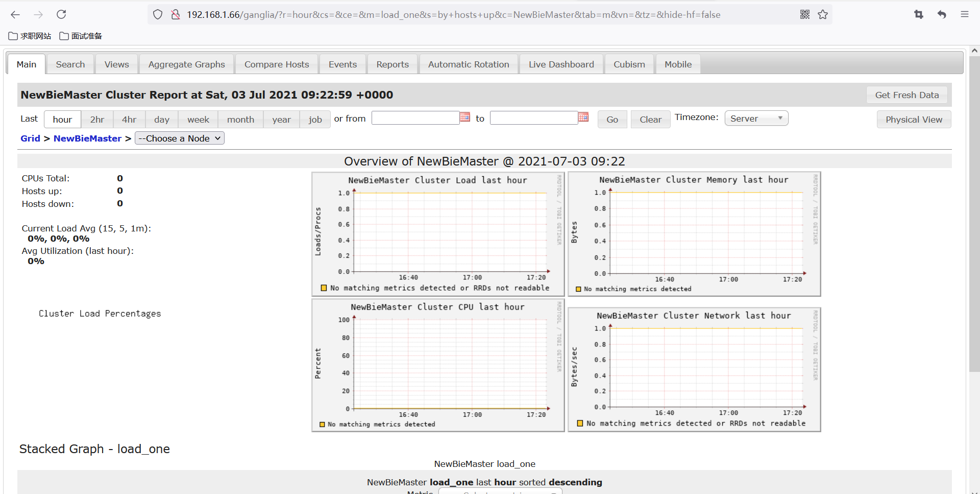This screenshot has height=494, width=980.
Task: Click the Stacked Graph - load_one heading
Action: click(x=94, y=449)
